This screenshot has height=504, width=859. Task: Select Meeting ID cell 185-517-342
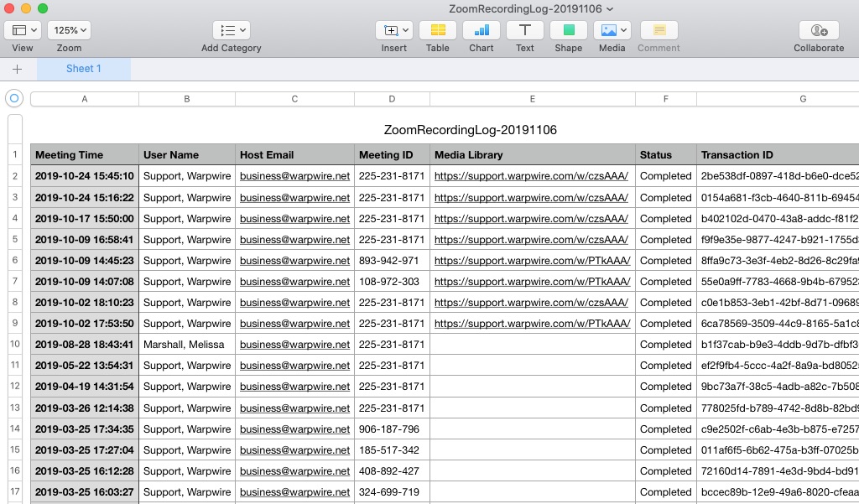392,449
